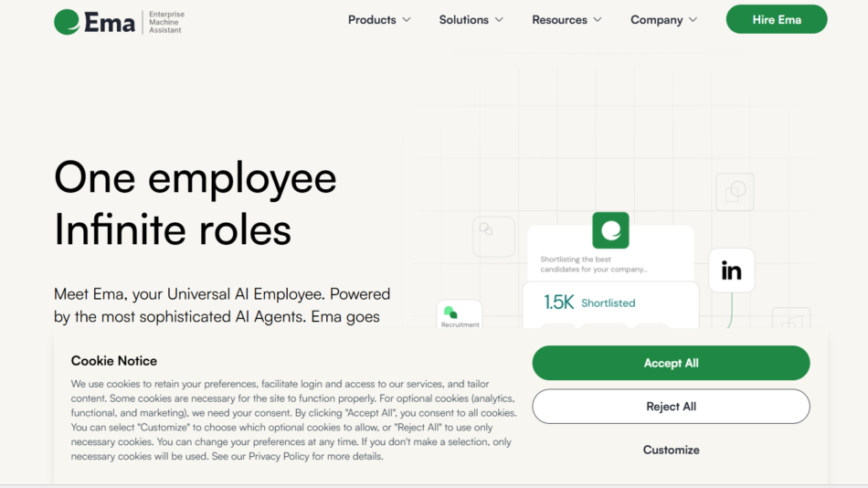
Task: Click the "One employee Infinite roles" headline
Action: coord(195,203)
